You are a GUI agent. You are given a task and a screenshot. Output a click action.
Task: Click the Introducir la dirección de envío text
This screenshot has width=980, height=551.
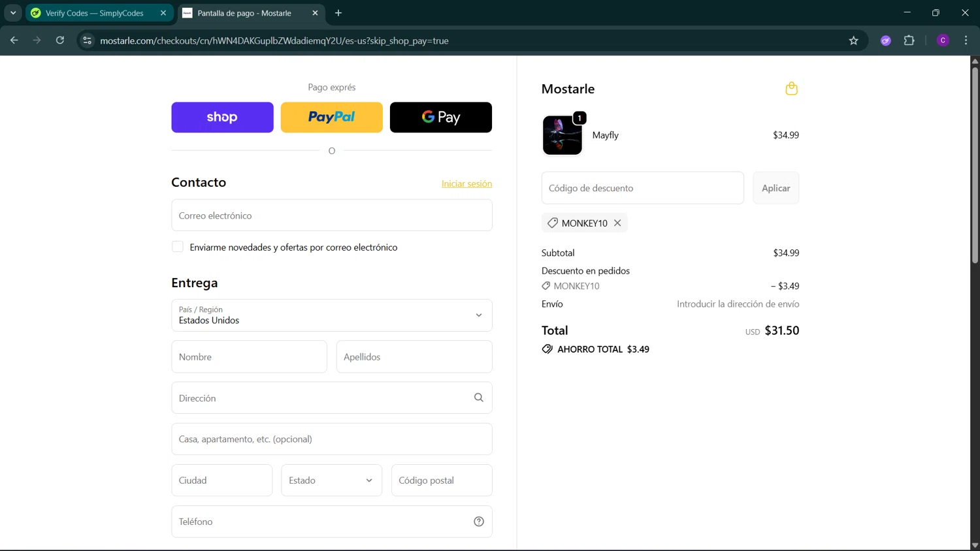point(738,304)
